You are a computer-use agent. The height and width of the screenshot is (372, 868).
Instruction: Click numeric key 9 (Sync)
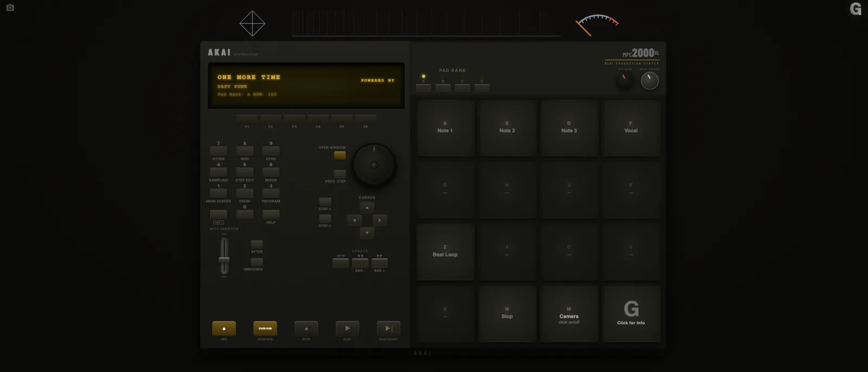271,151
